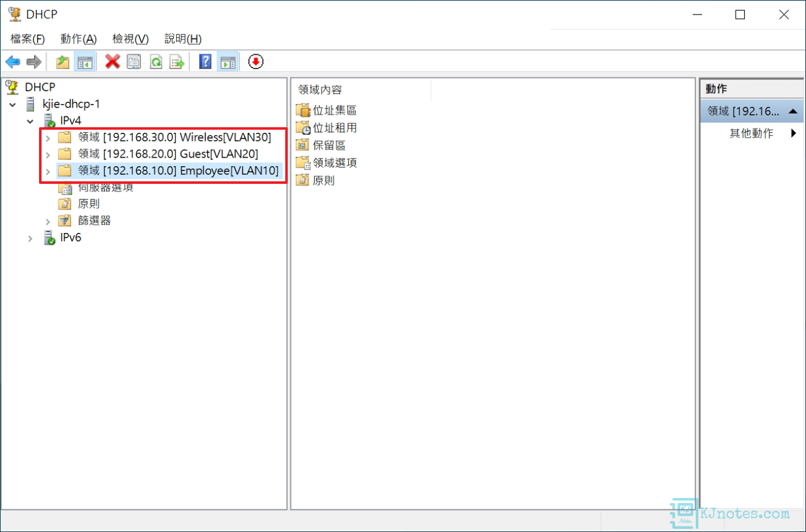Toggle the console tree show/hide icon

pos(85,62)
